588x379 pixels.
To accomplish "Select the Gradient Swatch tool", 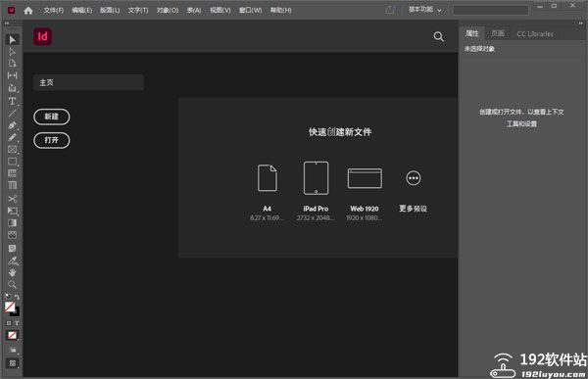I will [12, 222].
